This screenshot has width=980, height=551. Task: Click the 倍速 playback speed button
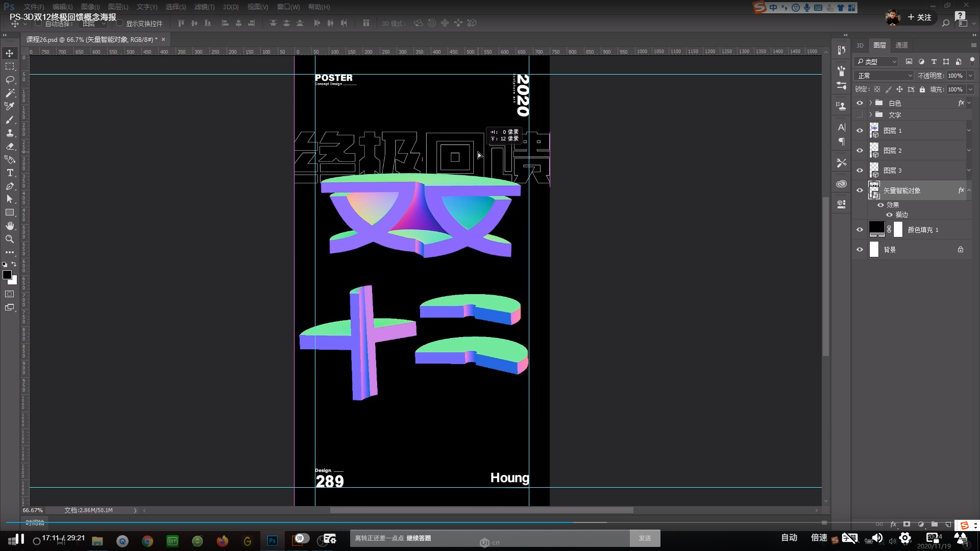coord(819,538)
